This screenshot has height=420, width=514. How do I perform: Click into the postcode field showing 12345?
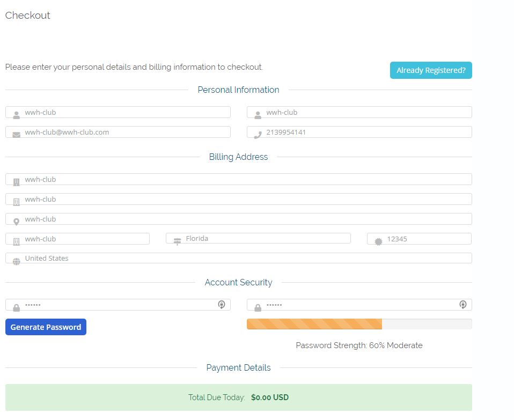coord(424,239)
